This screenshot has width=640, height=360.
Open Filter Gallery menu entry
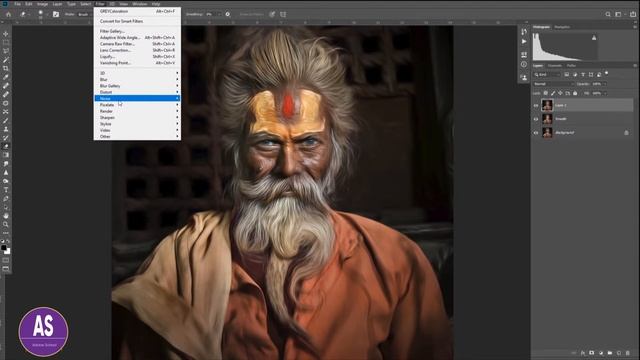point(138,31)
